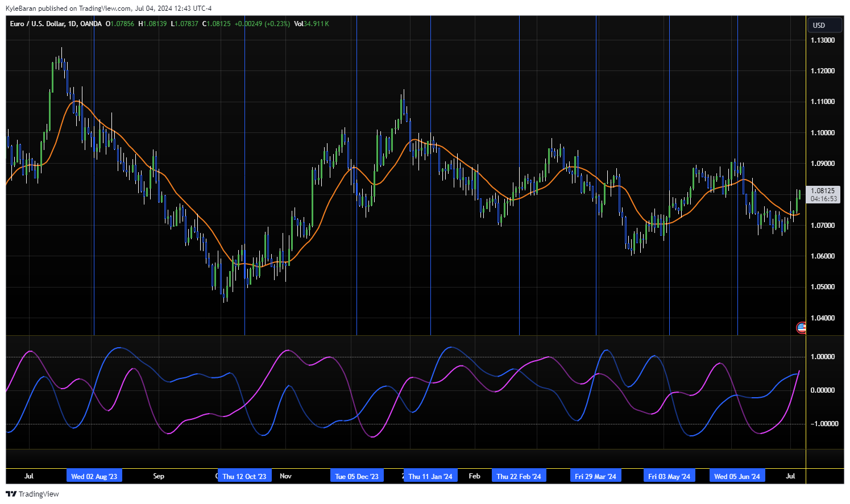Click the 1.12000 price axis label

823,71
